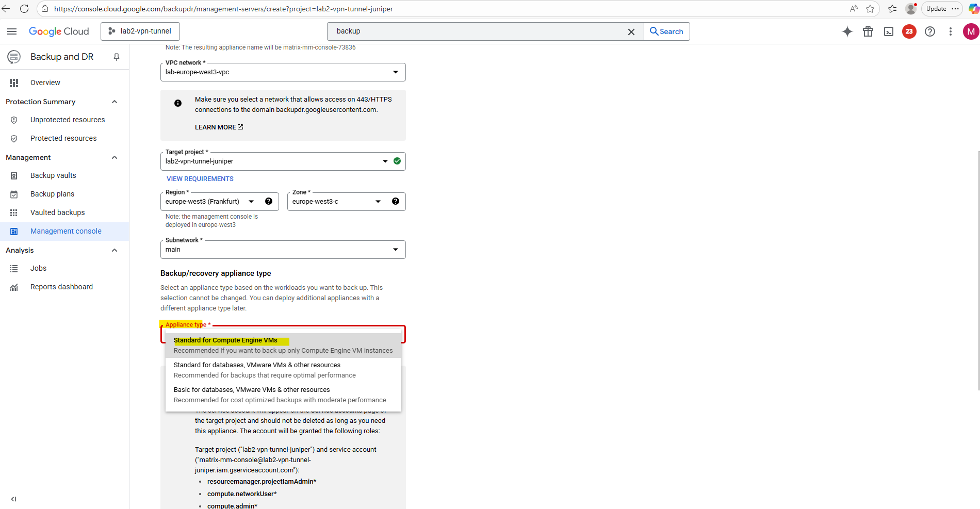Pin the Backup and DR product
This screenshot has height=509, width=980.
[x=117, y=57]
